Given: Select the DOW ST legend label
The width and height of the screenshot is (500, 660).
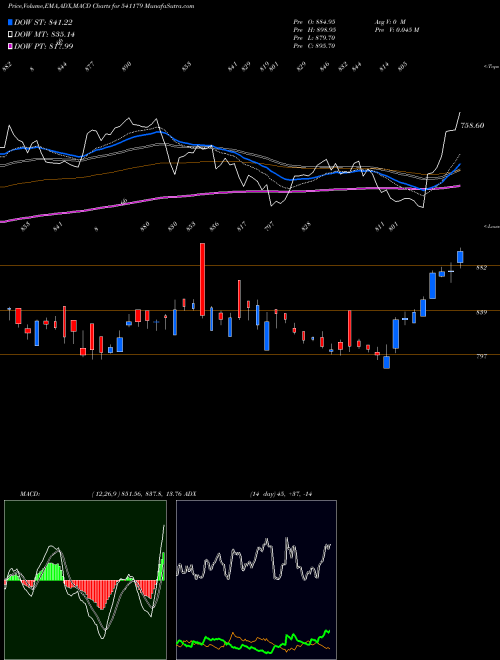Looking at the screenshot, I should point(43,22).
